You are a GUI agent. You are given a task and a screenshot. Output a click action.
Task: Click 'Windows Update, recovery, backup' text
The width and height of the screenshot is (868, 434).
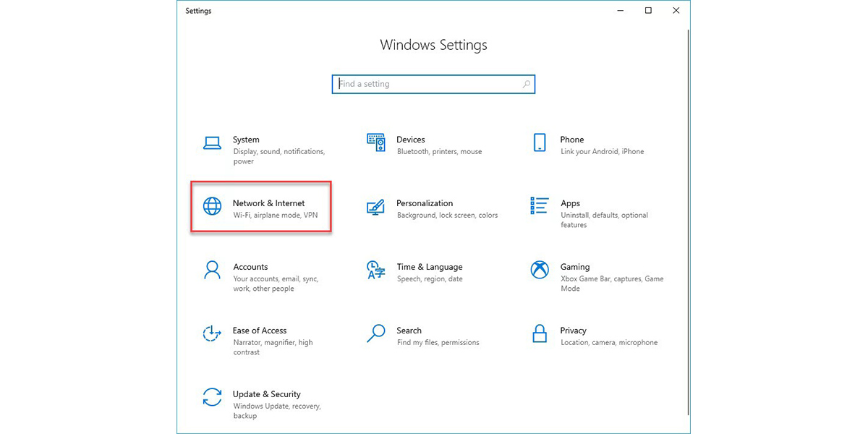point(276,411)
